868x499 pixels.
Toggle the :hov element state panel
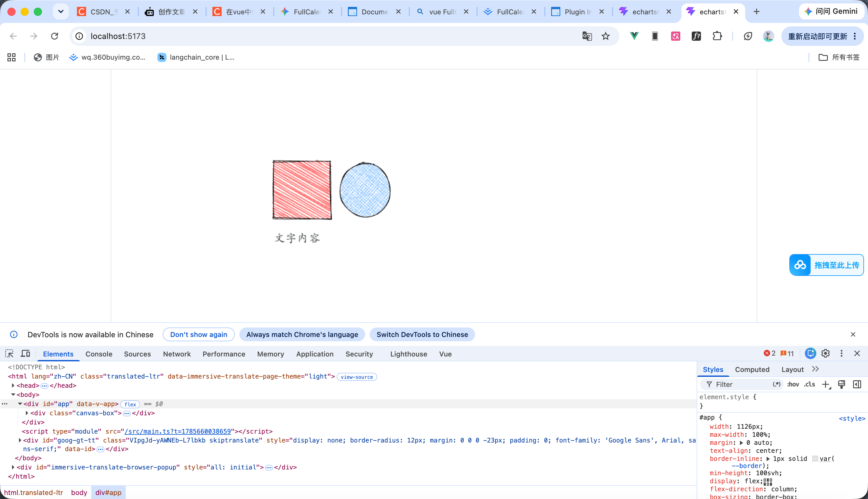[793, 385]
